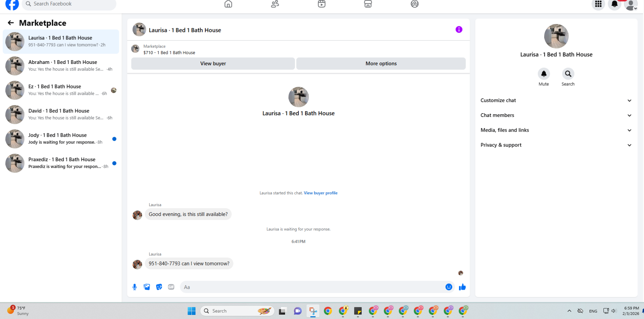Open the Marketplace storefront tab icon
The image size is (644, 319).
tap(368, 4)
